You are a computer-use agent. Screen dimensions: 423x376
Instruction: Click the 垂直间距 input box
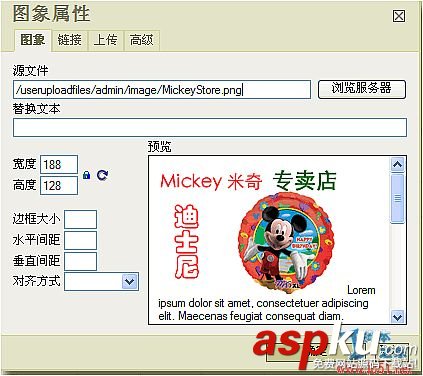coord(80,261)
